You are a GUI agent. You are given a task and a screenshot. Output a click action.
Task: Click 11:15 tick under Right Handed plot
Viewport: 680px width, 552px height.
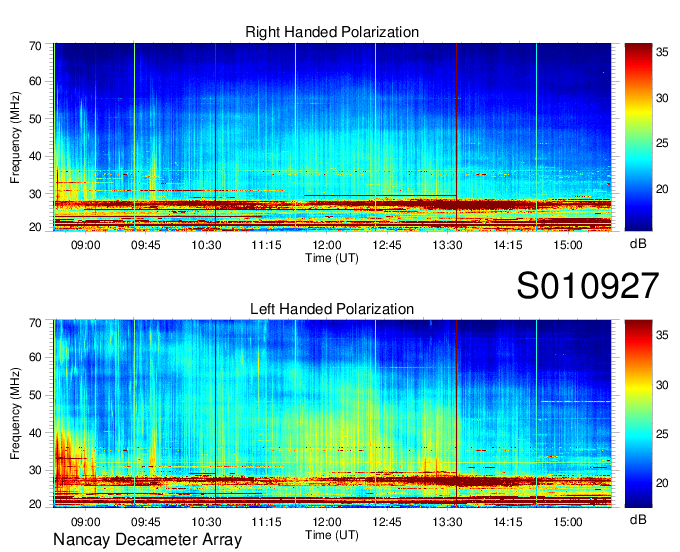click(266, 245)
